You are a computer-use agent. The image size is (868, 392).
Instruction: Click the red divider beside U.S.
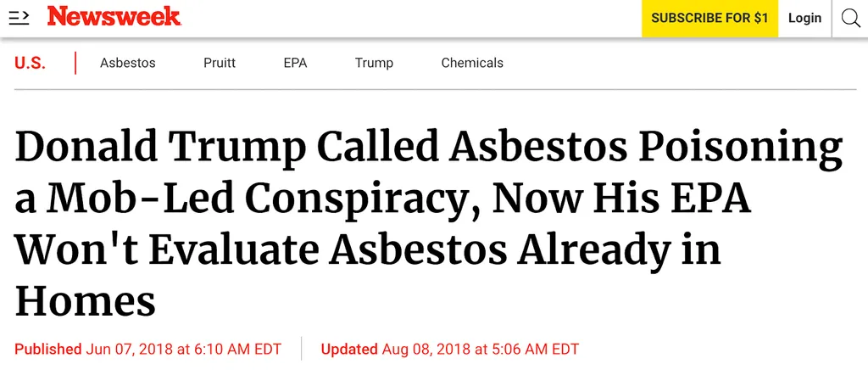[75, 63]
